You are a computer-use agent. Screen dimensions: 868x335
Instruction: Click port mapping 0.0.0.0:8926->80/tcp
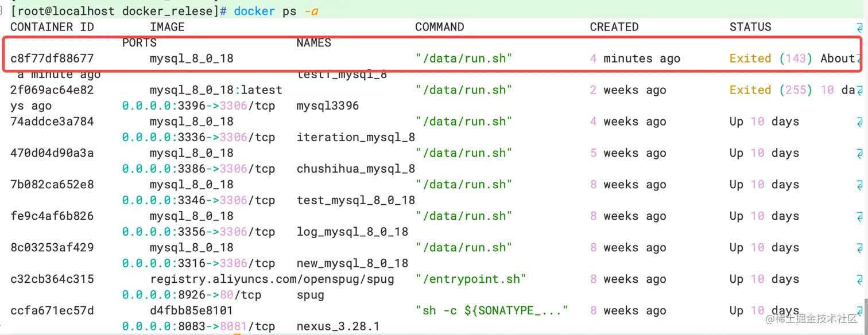[192, 295]
